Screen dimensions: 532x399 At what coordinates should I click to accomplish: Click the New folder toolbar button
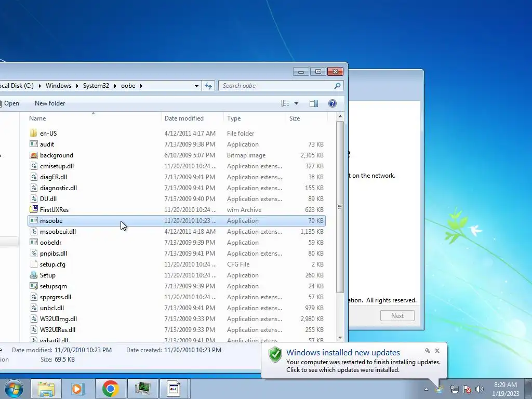(x=50, y=103)
